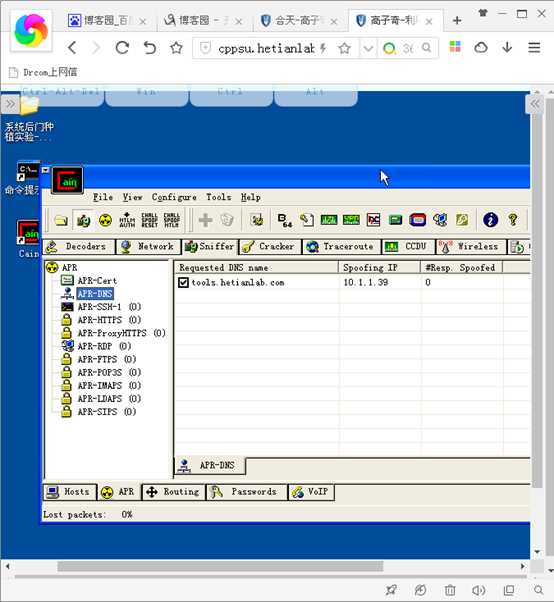
Task: Switch to the Decoders tab
Action: [79, 247]
